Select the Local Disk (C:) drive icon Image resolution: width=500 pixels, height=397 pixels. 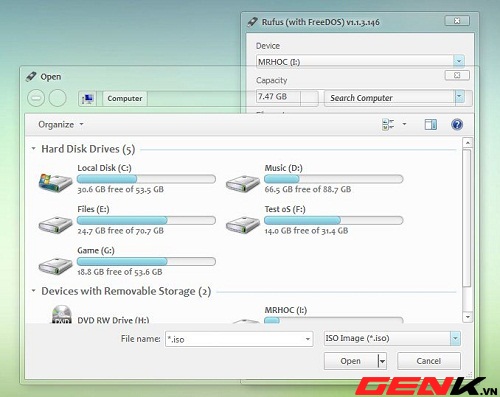click(x=55, y=182)
